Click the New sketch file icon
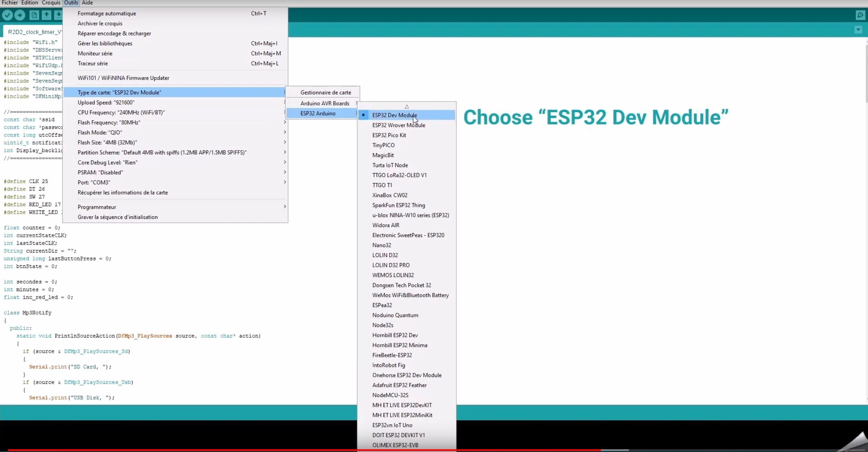 point(34,15)
